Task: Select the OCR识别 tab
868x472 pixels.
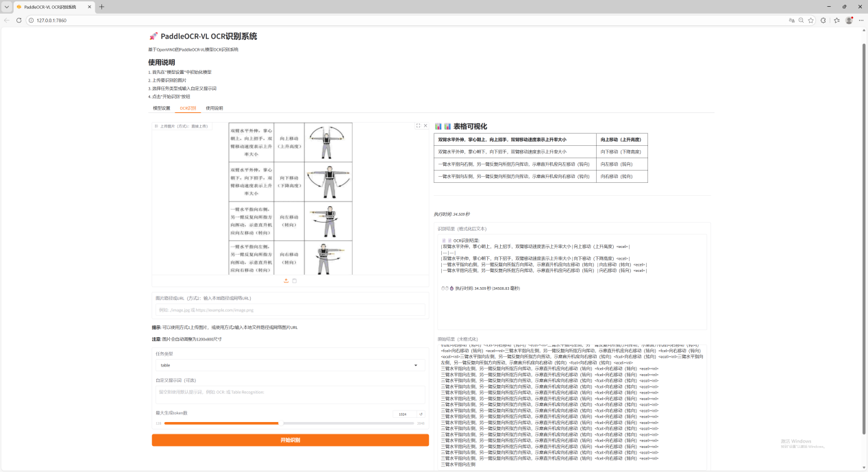Action: click(x=188, y=108)
